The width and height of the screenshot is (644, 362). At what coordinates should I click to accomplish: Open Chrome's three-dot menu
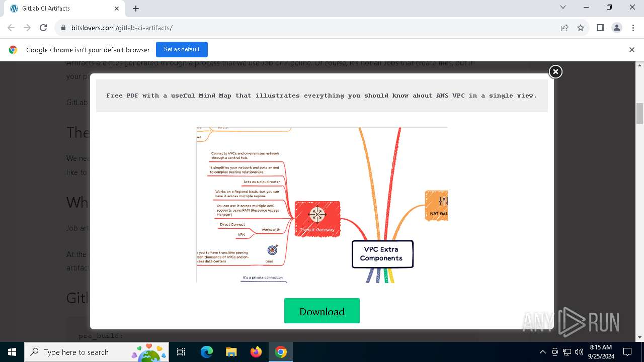coord(633,28)
